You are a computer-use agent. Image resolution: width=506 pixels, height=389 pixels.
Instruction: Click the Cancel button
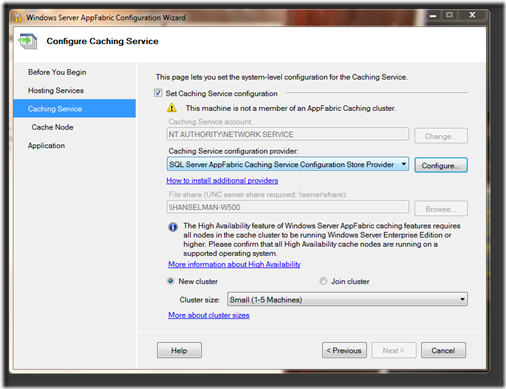click(x=443, y=350)
